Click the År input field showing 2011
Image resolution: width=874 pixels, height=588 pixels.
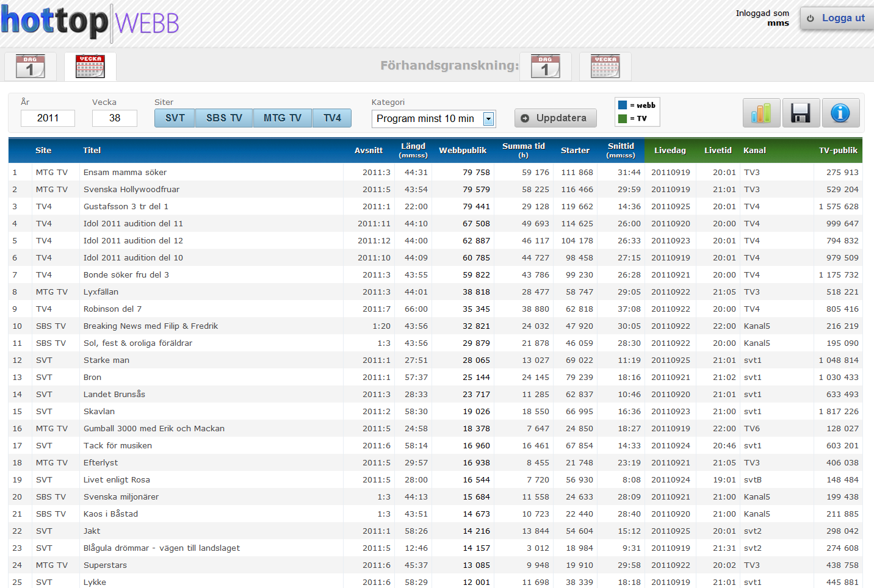pyautogui.click(x=48, y=118)
